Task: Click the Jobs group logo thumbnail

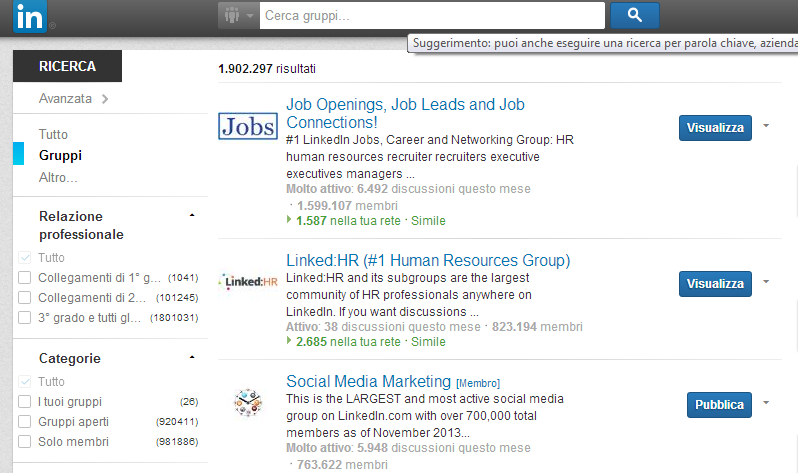Action: tap(247, 126)
